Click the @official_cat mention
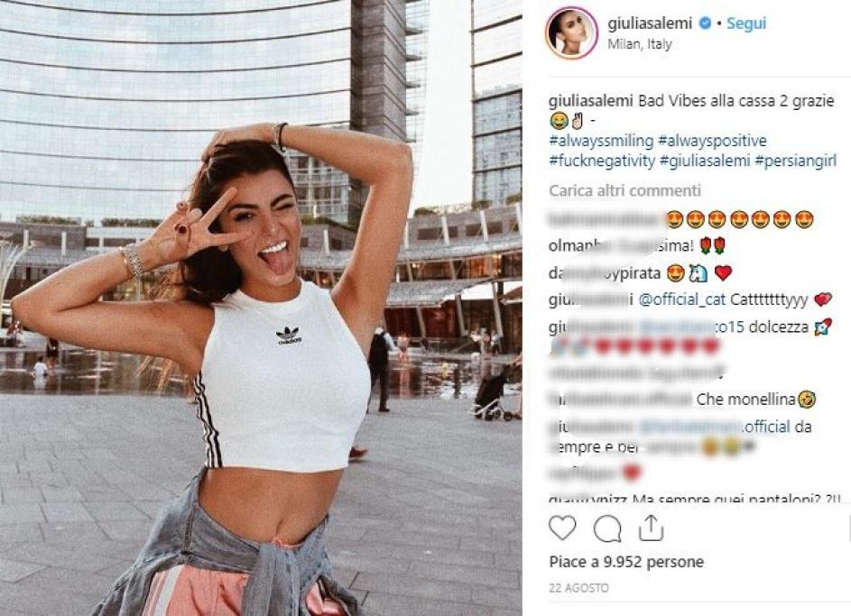Screen dimensions: 851x616 click(x=681, y=299)
